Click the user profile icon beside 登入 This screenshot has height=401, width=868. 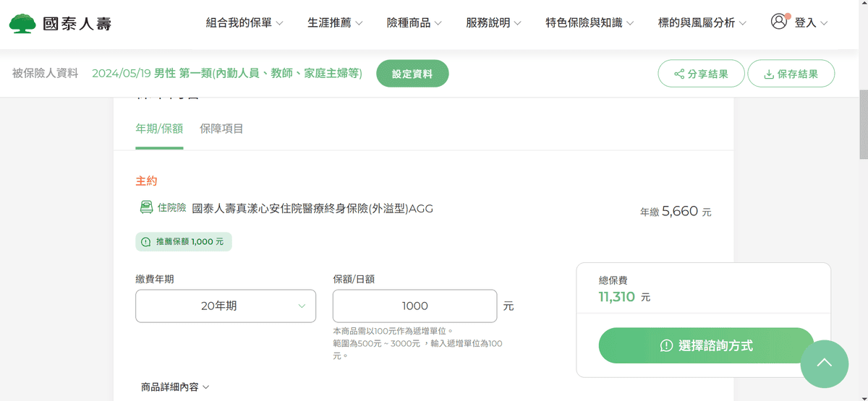point(779,22)
